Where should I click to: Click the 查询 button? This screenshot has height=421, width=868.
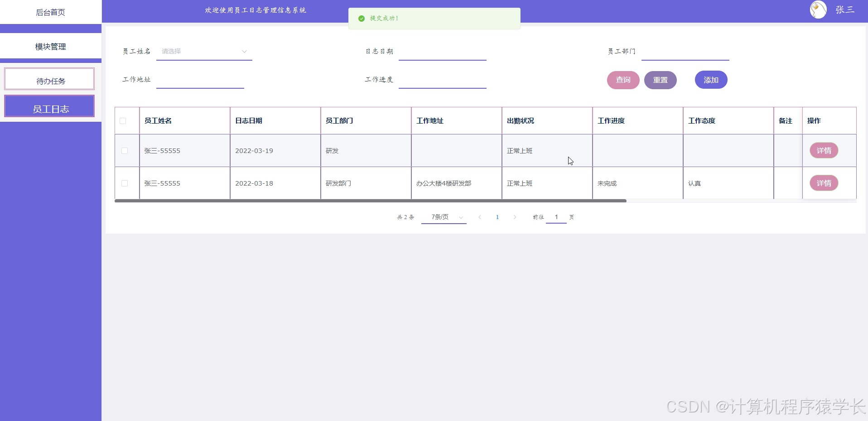click(623, 80)
